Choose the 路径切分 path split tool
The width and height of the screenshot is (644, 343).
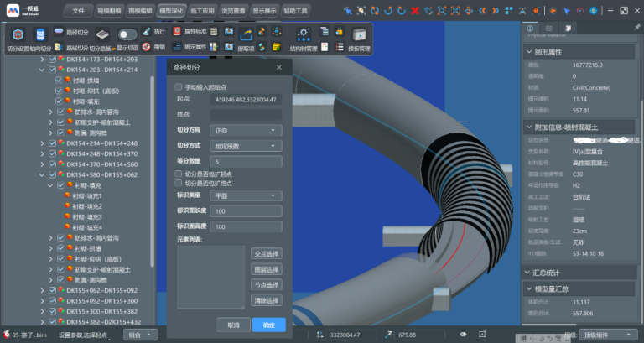coord(71,32)
